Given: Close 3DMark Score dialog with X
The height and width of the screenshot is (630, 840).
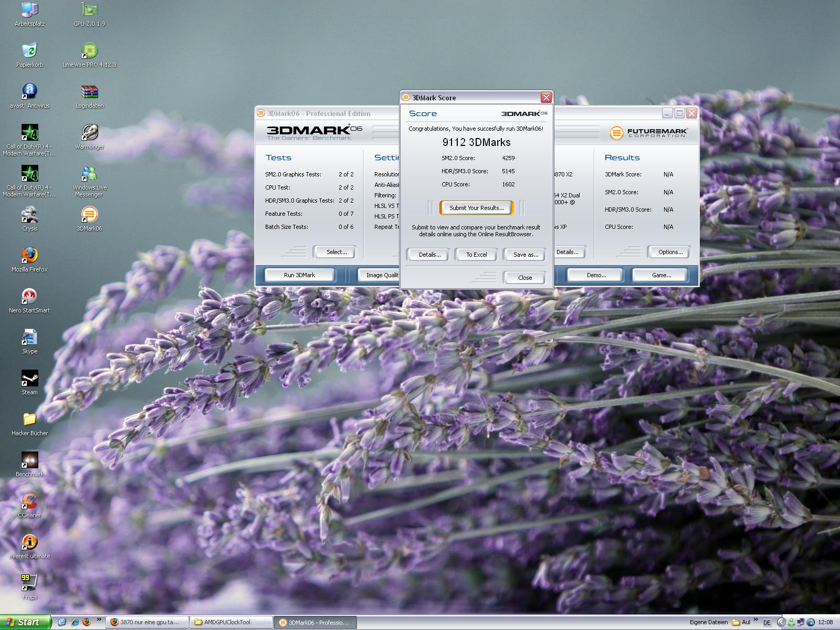Looking at the screenshot, I should 546,97.
